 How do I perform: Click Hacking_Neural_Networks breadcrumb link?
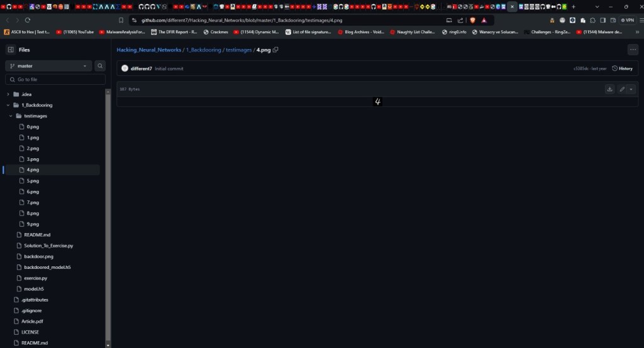pyautogui.click(x=149, y=50)
